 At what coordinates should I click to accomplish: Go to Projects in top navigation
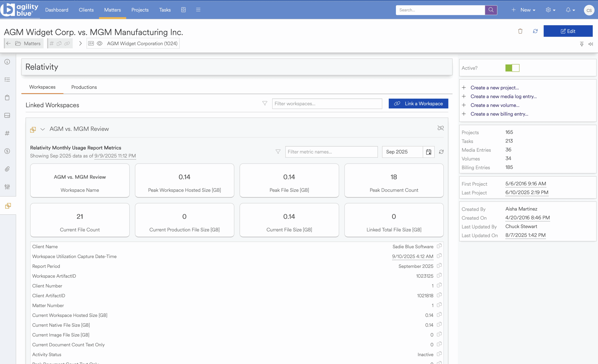140,10
